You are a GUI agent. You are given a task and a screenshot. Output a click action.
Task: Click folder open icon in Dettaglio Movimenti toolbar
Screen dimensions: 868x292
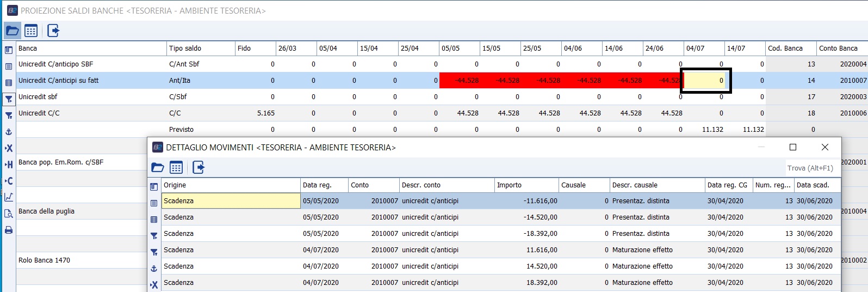(158, 167)
